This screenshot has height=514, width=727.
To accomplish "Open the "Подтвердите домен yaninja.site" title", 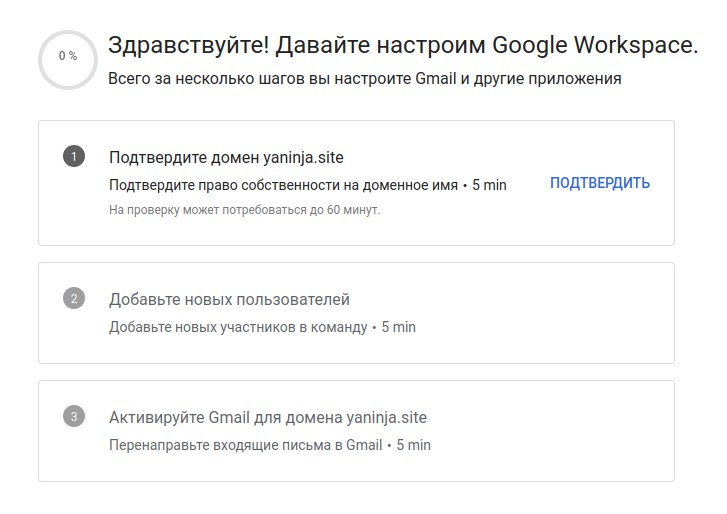I will 226,158.
